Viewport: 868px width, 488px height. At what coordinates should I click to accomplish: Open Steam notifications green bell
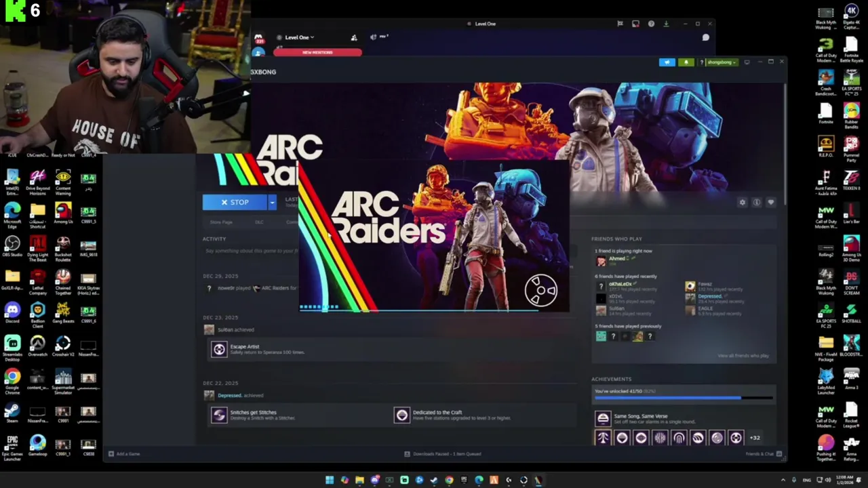tap(686, 62)
